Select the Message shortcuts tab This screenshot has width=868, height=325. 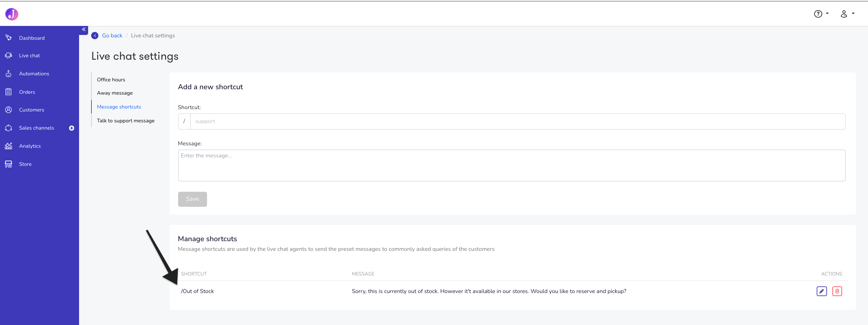point(119,107)
